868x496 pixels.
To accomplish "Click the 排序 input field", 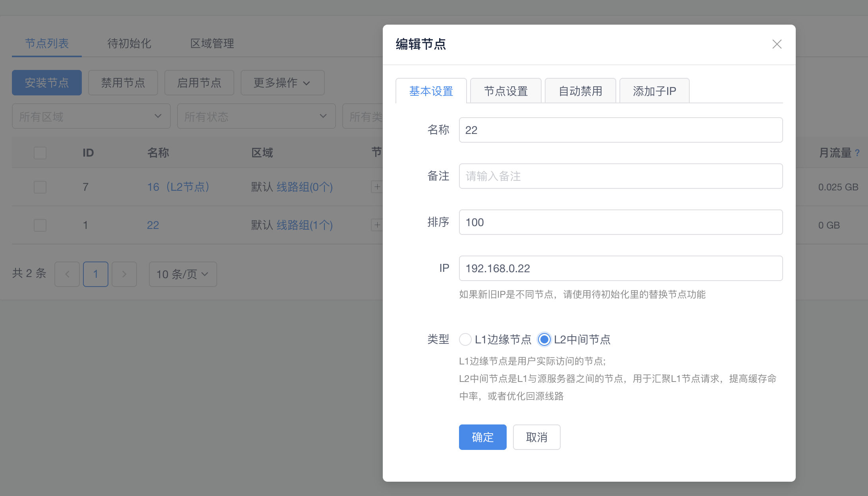I will [x=621, y=222].
